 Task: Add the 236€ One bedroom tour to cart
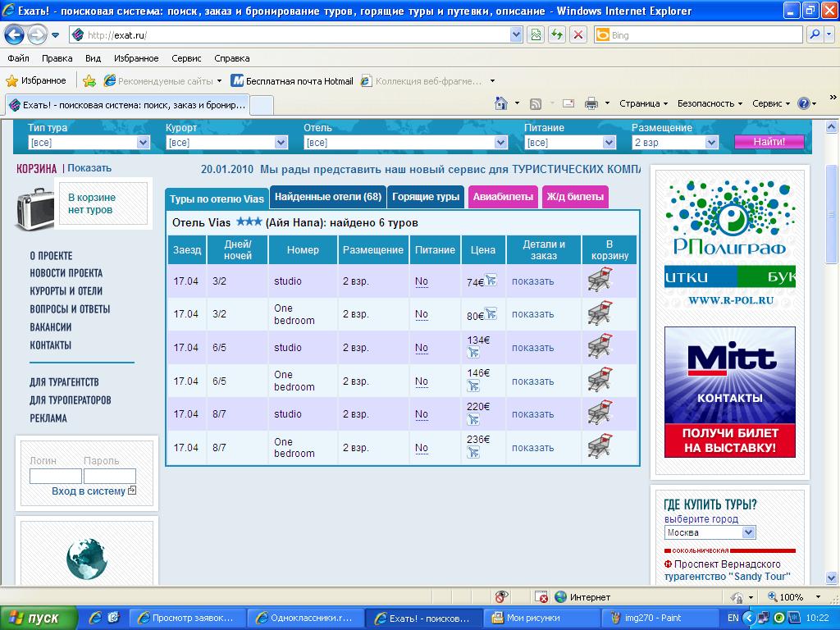600,447
